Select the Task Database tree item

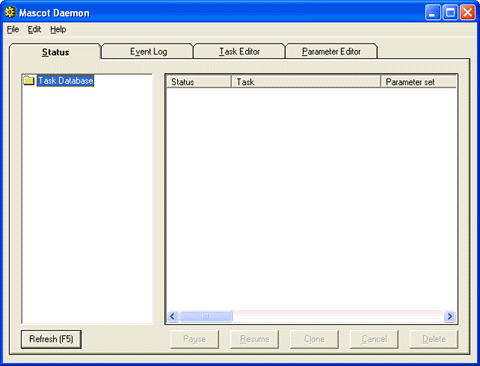coord(66,81)
